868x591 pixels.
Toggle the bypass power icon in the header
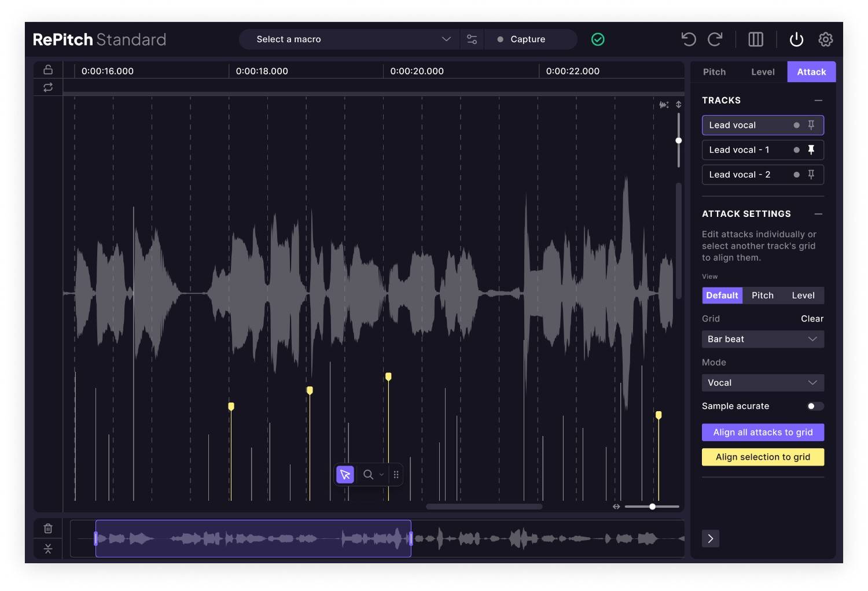tap(796, 39)
